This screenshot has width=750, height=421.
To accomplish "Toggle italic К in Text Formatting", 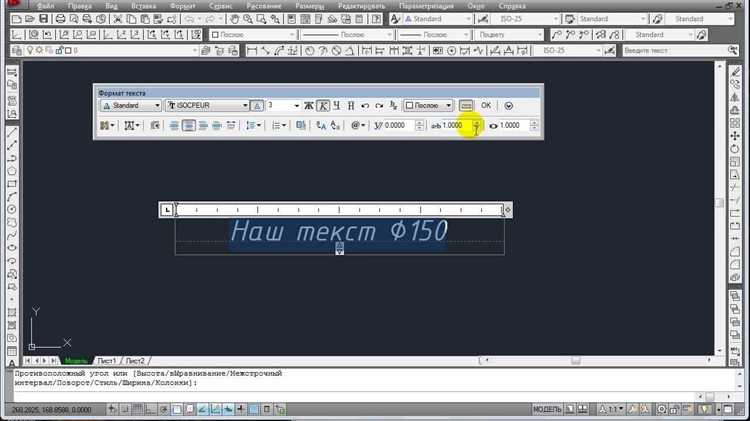I will click(323, 106).
